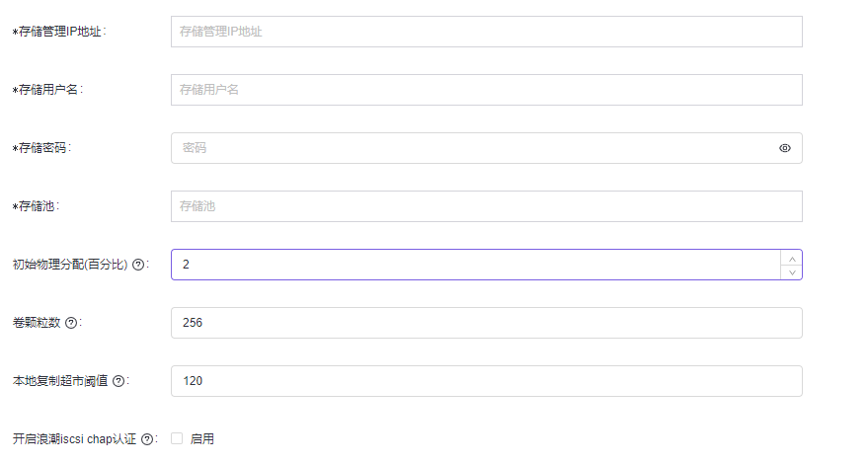Select the 密码 input field

tap(474, 148)
